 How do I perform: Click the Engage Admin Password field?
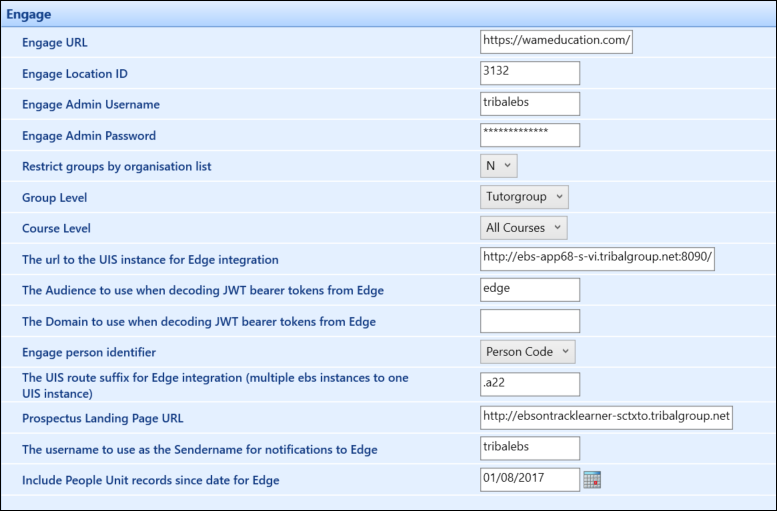(x=530, y=135)
